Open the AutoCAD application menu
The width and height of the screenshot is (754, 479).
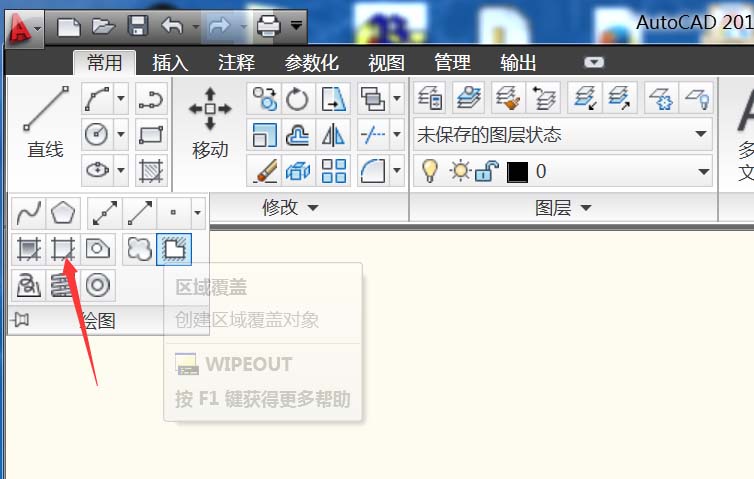24,28
